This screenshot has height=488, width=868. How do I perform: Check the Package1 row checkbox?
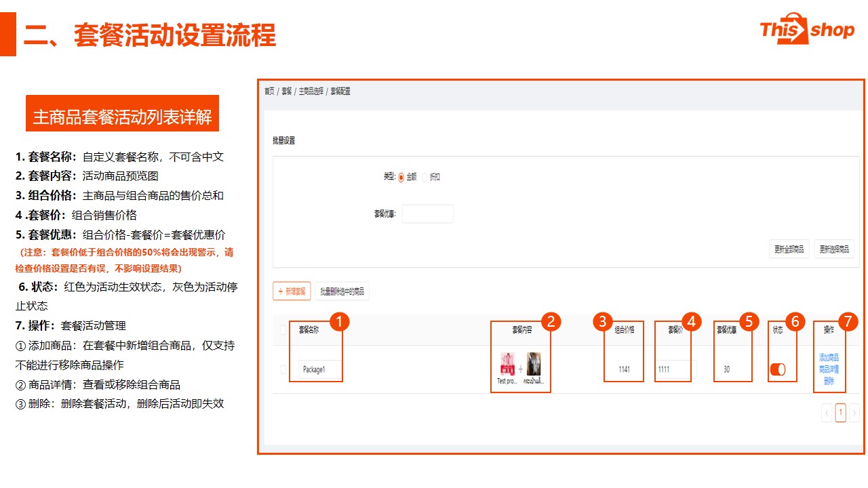pos(283,370)
